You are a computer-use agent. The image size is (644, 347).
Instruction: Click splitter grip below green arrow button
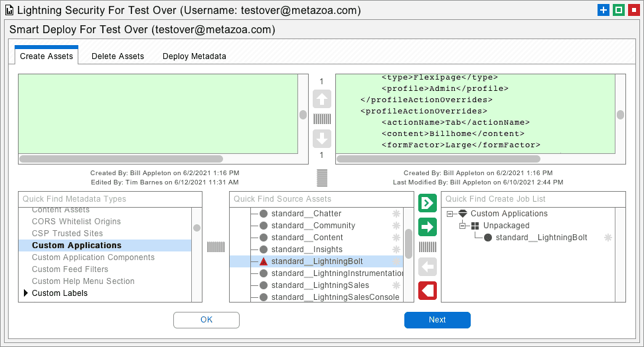pyautogui.click(x=428, y=247)
